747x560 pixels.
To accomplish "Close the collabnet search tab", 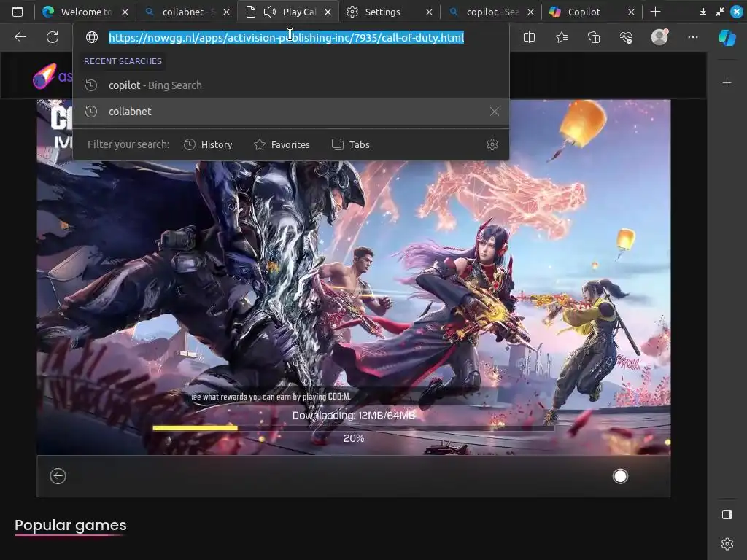I will click(x=226, y=12).
